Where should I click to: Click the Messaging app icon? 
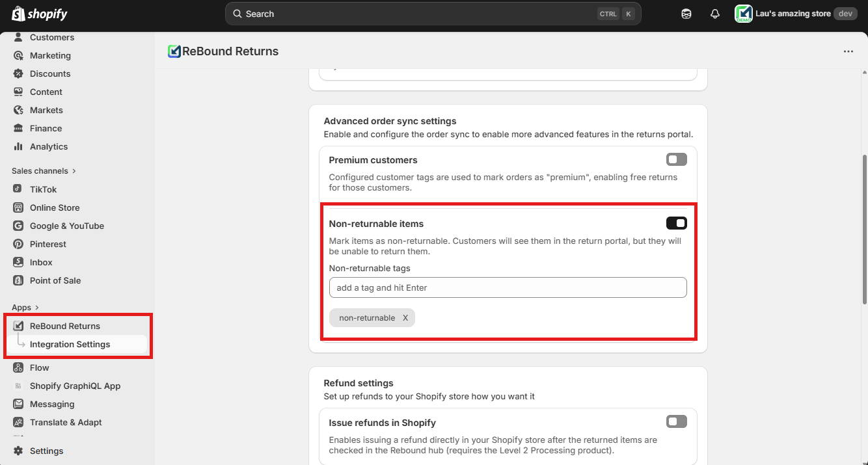tap(18, 404)
